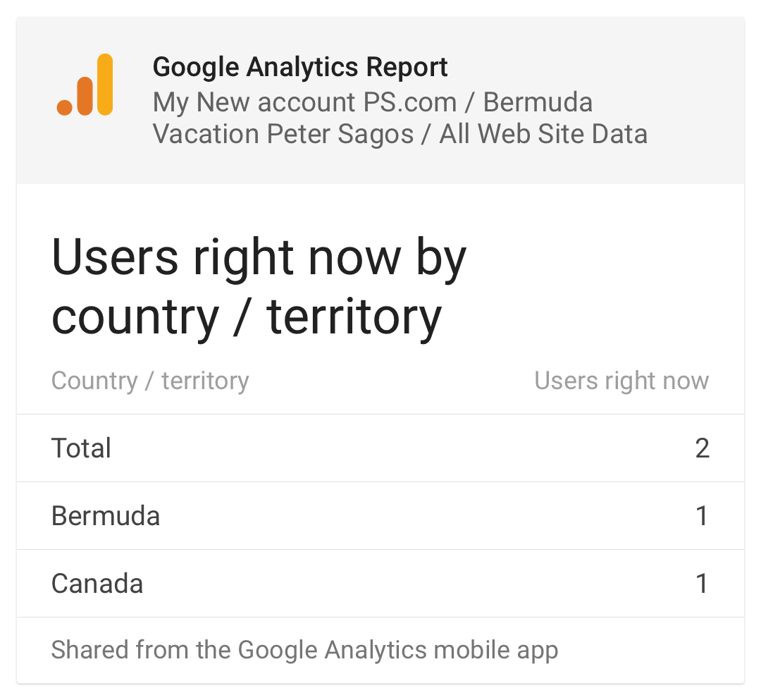The height and width of the screenshot is (700, 761).
Task: Click the Google Analytics bar chart logo
Action: pyautogui.click(x=85, y=85)
